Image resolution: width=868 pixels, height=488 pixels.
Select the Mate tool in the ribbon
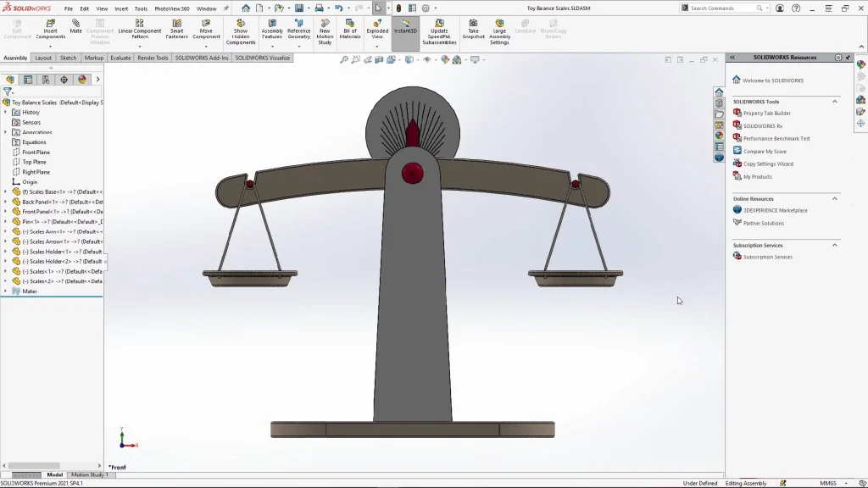(x=75, y=26)
